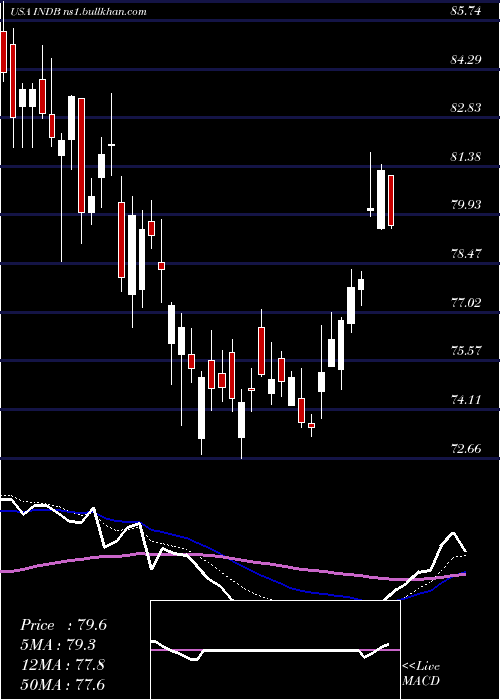Click the last red candlestick near 79.93
The image size is (500, 700).
[x=391, y=200]
